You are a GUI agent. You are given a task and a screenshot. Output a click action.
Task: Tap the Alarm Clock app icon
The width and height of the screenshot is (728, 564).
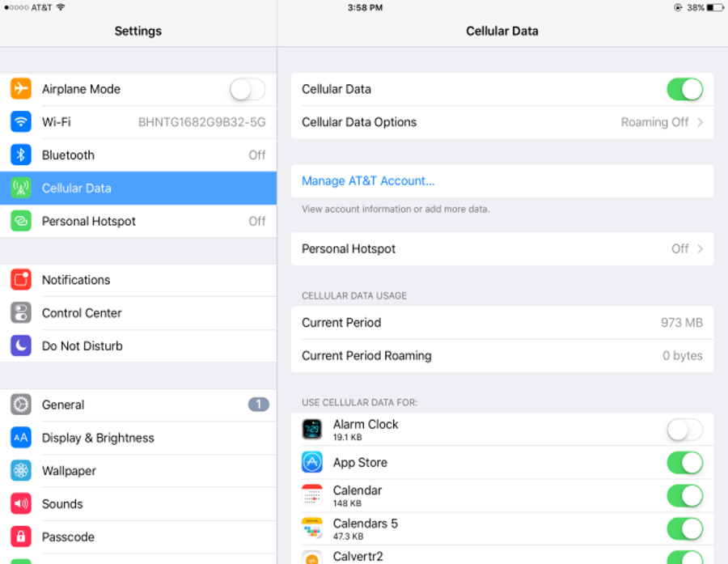[312, 430]
